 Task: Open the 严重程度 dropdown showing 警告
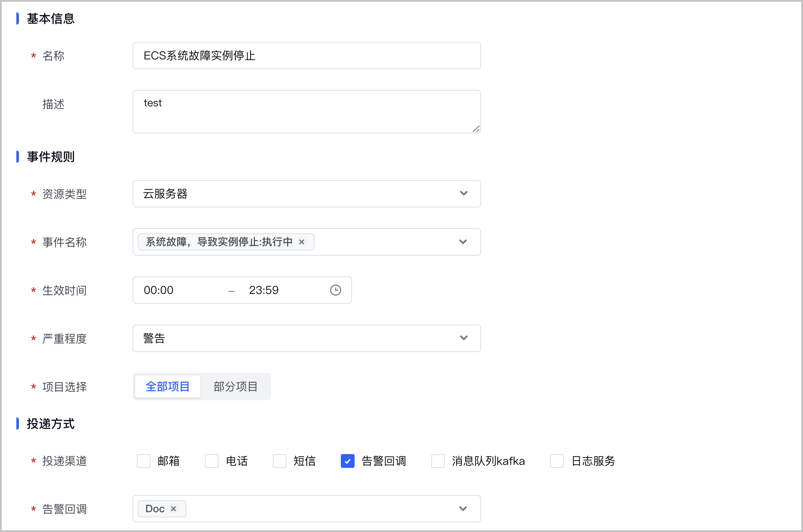(306, 338)
